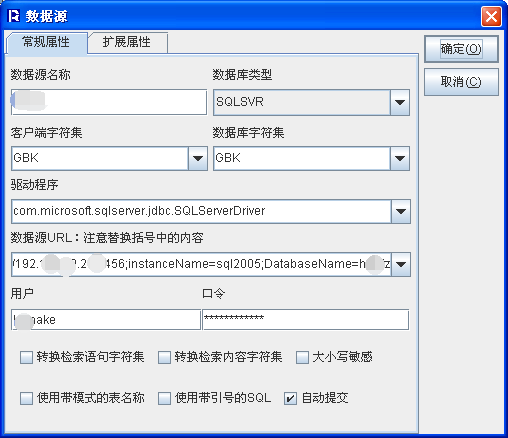
Task: Confirm with the 确定(O) button
Action: 461,49
